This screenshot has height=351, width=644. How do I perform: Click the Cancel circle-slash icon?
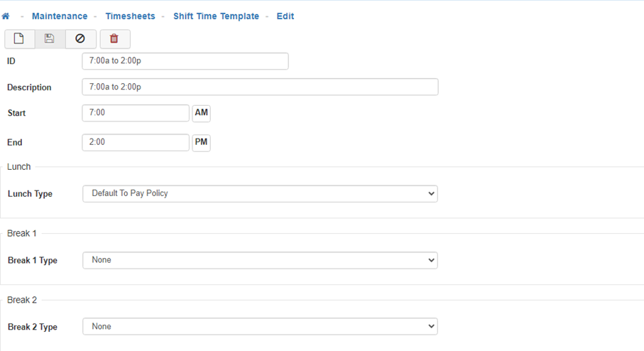point(80,38)
